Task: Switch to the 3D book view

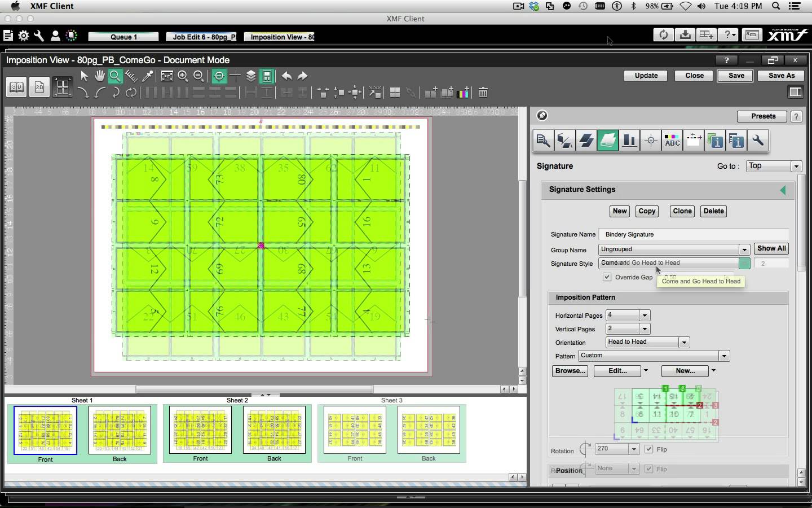Action: click(x=17, y=87)
